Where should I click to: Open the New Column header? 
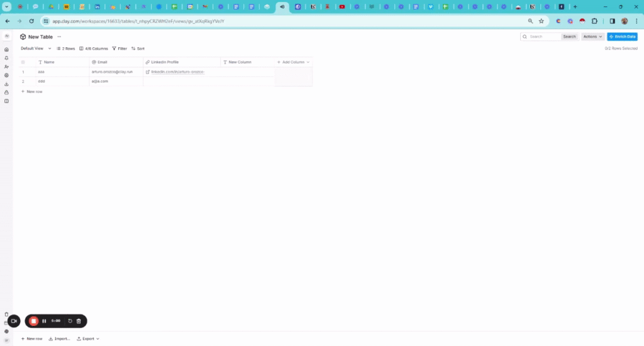point(248,62)
